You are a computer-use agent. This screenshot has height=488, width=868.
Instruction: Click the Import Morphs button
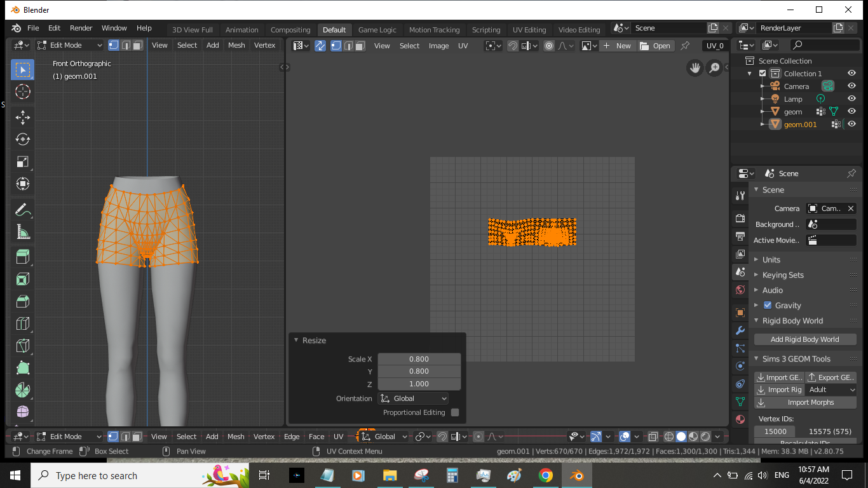(805, 402)
